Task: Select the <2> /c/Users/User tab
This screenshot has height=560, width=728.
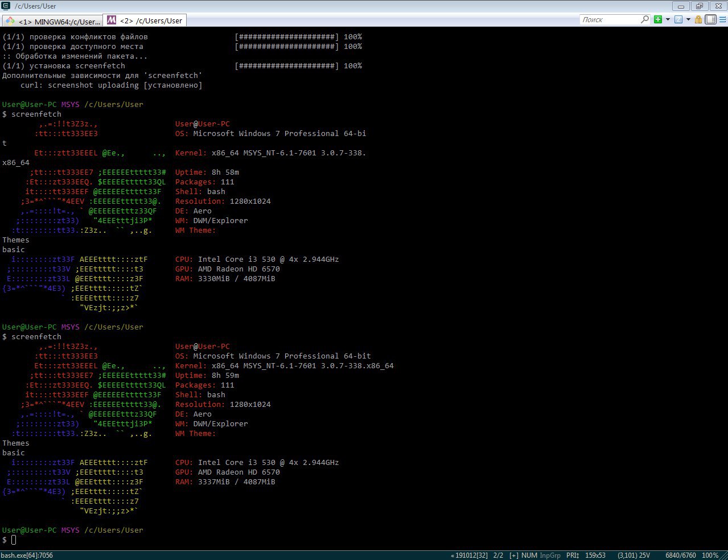Action: [x=145, y=20]
